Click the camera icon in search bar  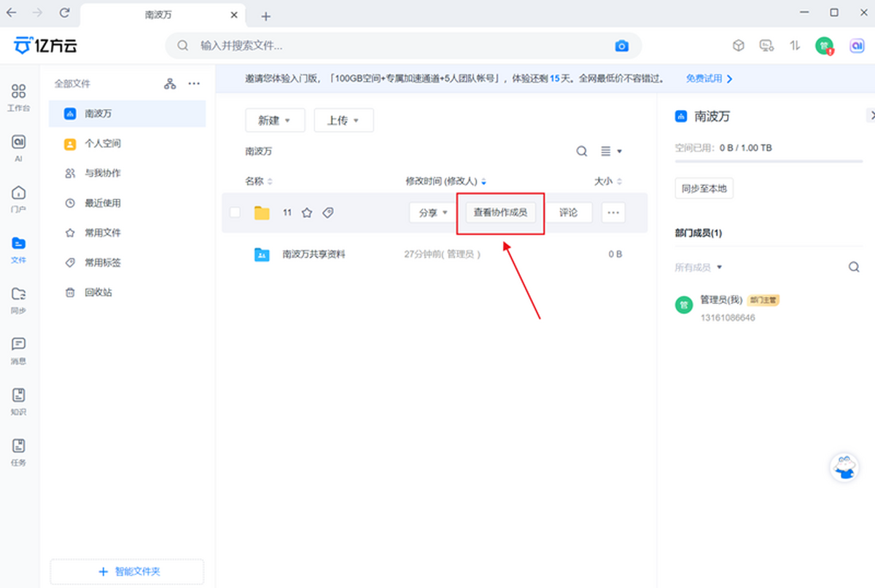pos(621,46)
